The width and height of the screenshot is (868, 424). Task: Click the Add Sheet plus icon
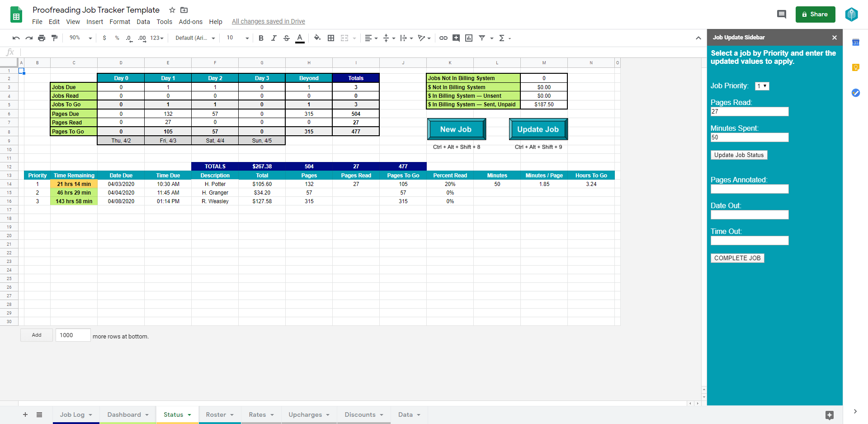click(x=25, y=414)
